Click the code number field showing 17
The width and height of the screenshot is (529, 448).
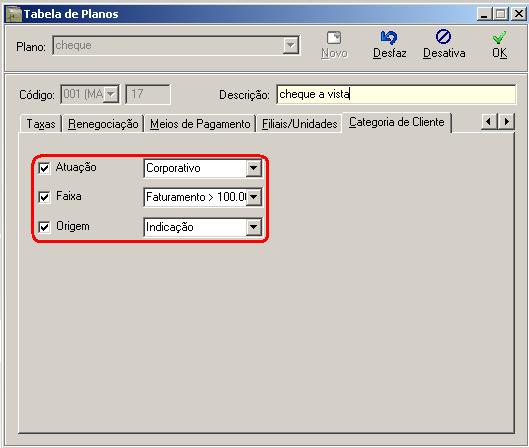[148, 94]
